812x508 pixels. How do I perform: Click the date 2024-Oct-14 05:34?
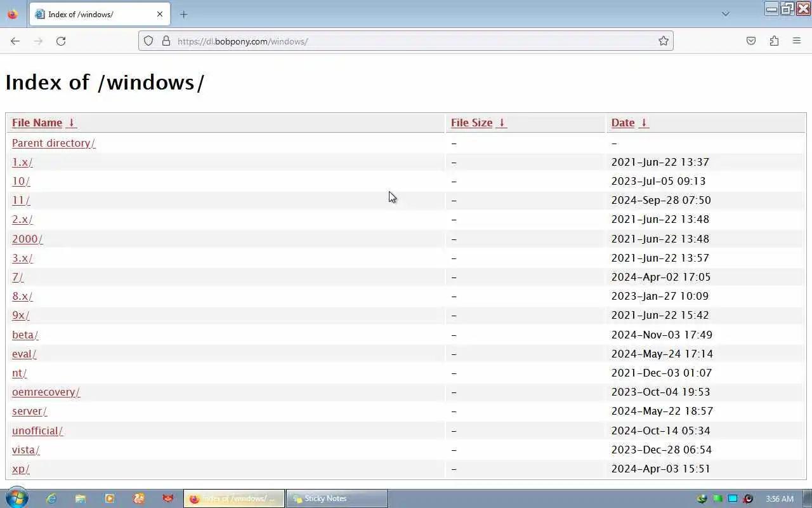coord(661,431)
